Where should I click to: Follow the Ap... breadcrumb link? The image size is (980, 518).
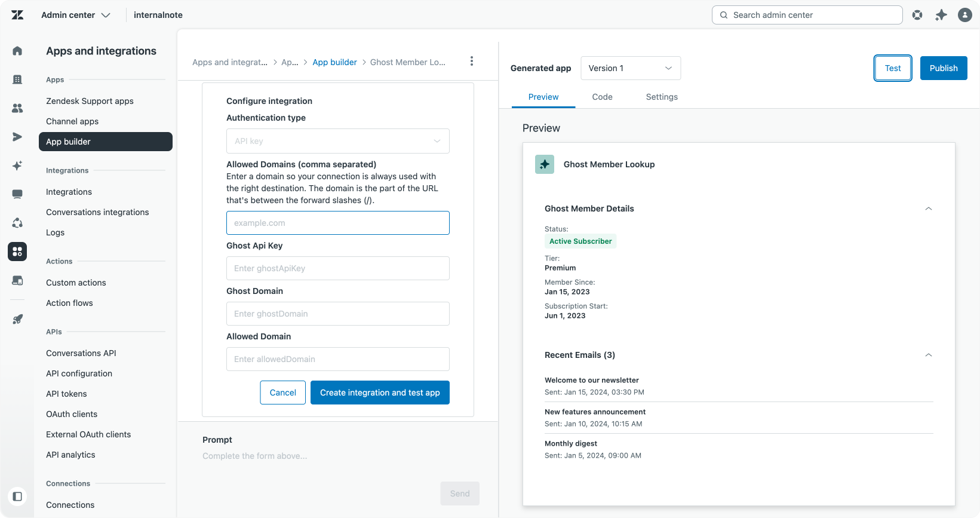[290, 62]
